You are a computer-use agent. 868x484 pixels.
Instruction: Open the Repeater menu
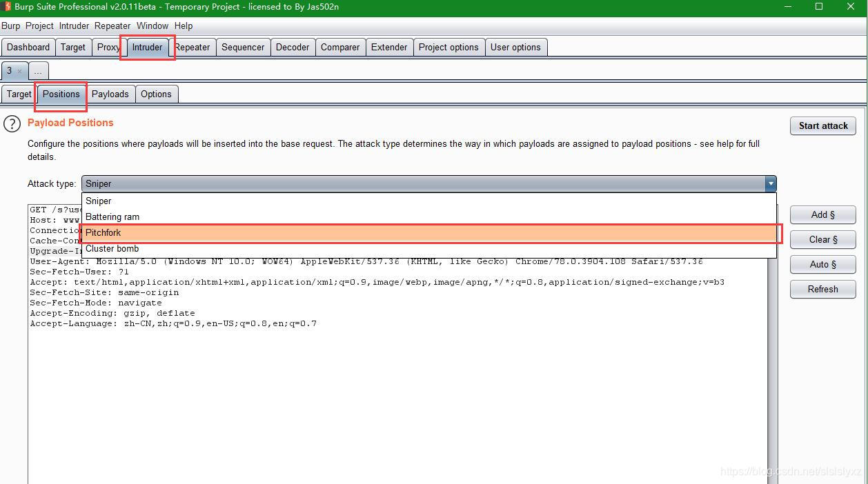[112, 26]
